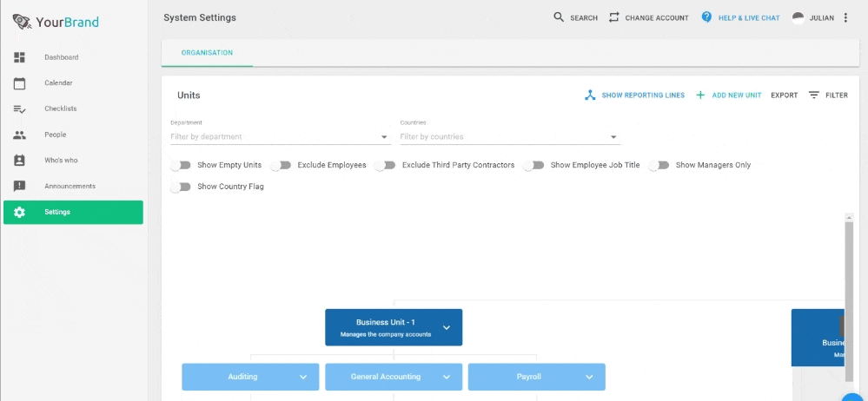Open Dashboard in the sidebar
The image size is (868, 401).
click(73, 57)
